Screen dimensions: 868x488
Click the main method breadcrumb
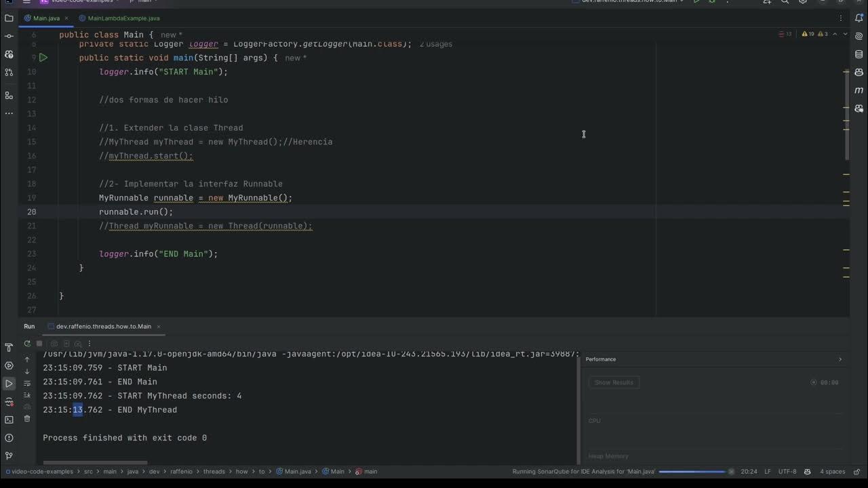(367, 471)
